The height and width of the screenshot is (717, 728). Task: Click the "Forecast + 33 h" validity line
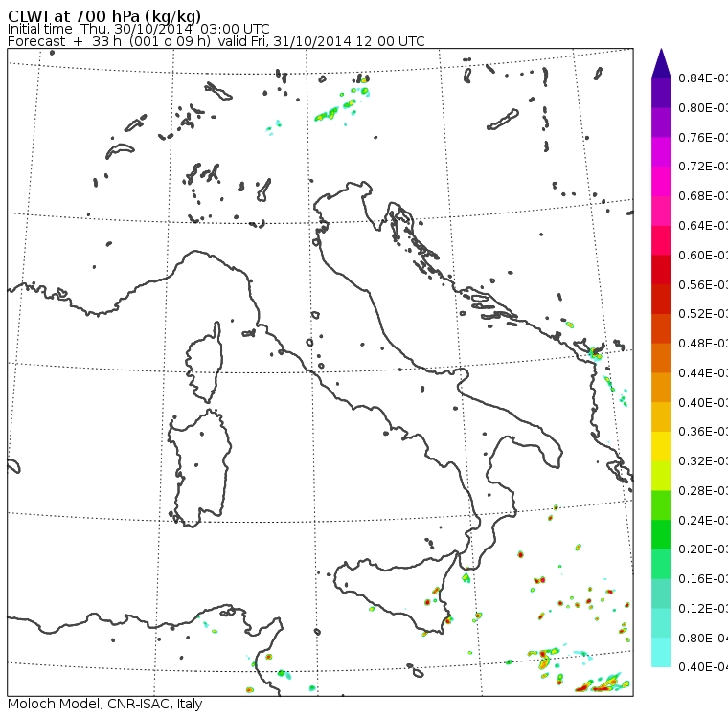216,42
